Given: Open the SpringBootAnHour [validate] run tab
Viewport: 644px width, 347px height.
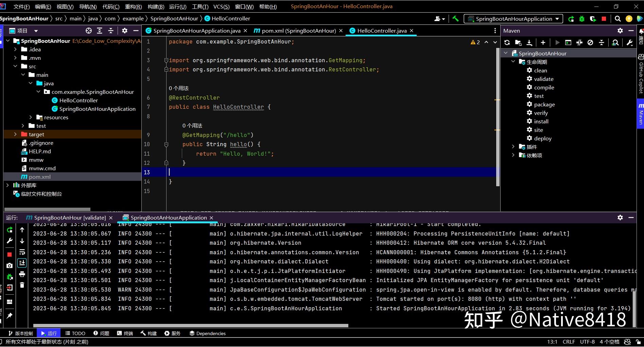Looking at the screenshot, I should 70,218.
